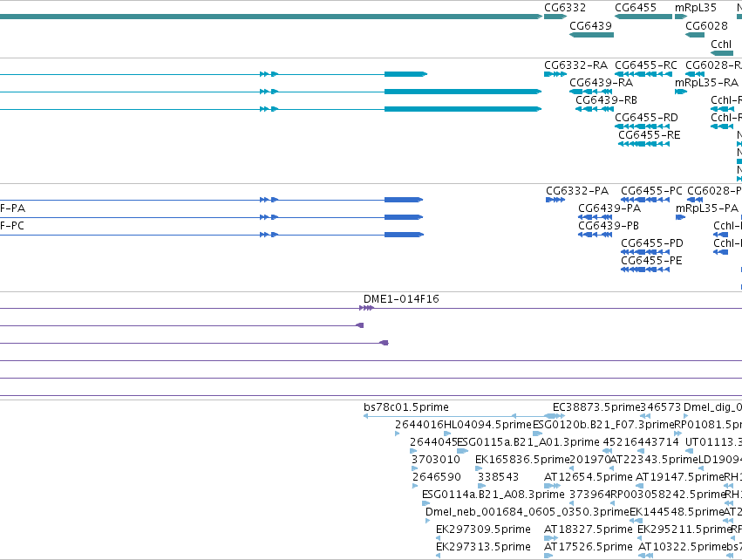742x560 pixels.
Task: Click the CG6332 gene label
Action: 564,8
